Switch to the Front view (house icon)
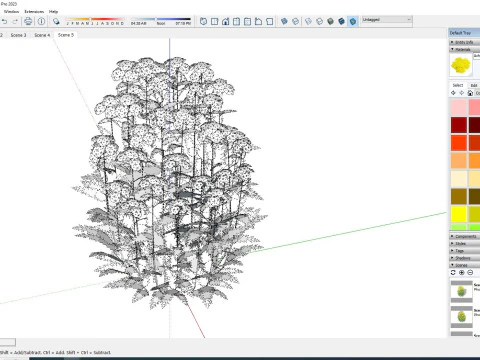 tap(225, 22)
